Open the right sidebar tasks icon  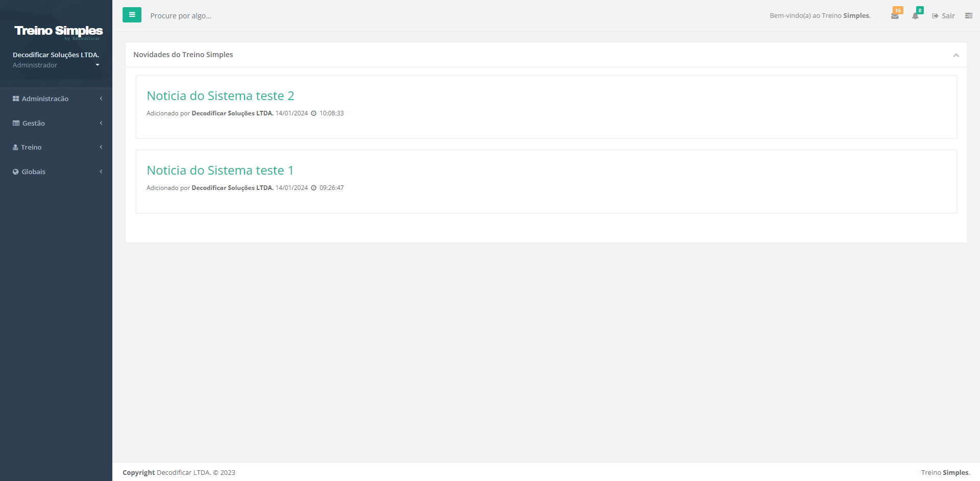(968, 16)
